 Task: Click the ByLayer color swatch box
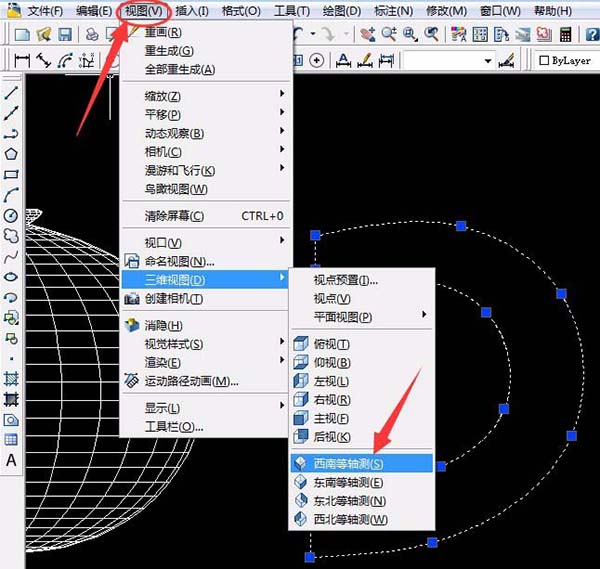click(544, 60)
